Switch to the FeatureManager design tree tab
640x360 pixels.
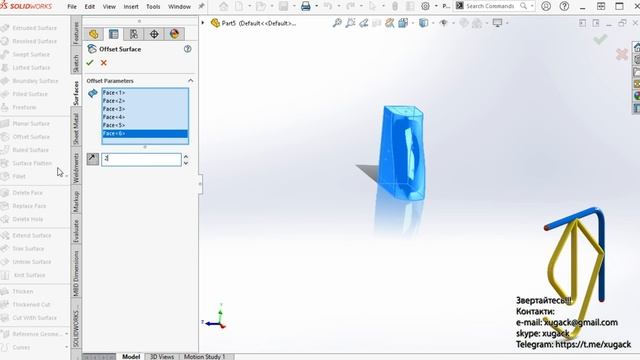coord(93,34)
